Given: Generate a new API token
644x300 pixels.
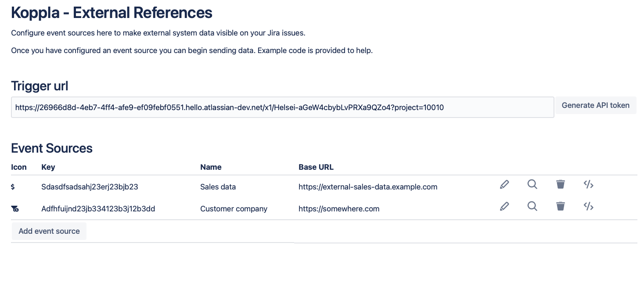Looking at the screenshot, I should point(596,105).
